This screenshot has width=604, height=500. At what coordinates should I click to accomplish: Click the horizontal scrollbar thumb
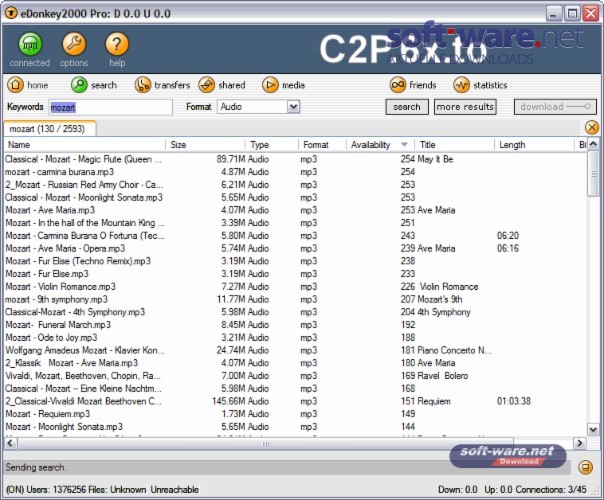266,443
